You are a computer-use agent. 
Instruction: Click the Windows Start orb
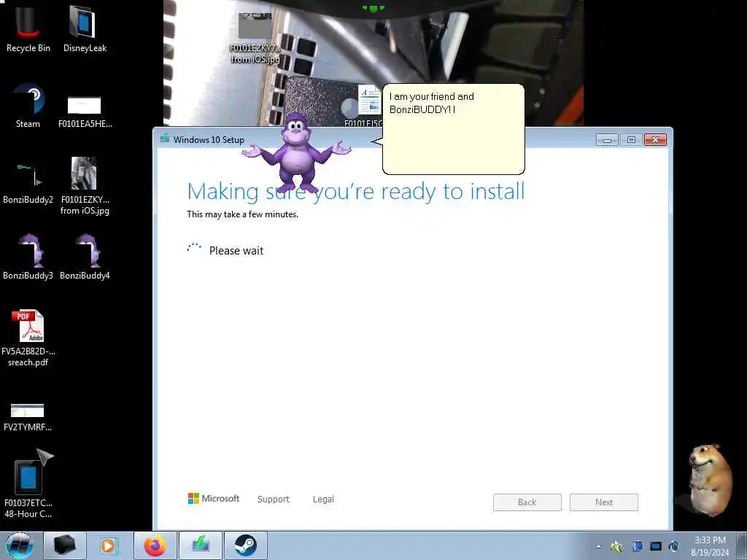tap(19, 545)
